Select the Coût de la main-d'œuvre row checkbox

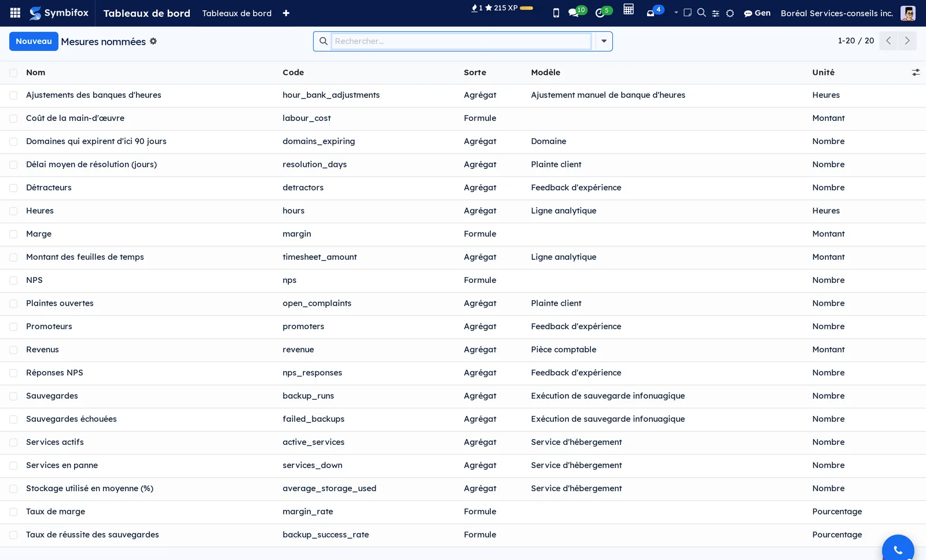pos(13,119)
